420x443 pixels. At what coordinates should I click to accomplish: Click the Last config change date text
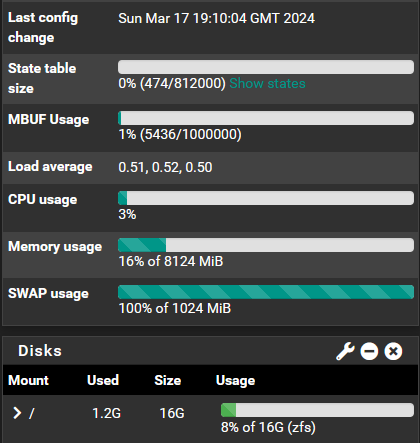pyautogui.click(x=216, y=18)
